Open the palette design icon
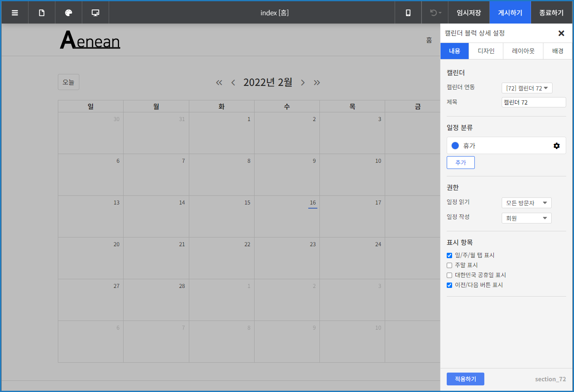Screen dimensions: 574x392 pos(68,12)
